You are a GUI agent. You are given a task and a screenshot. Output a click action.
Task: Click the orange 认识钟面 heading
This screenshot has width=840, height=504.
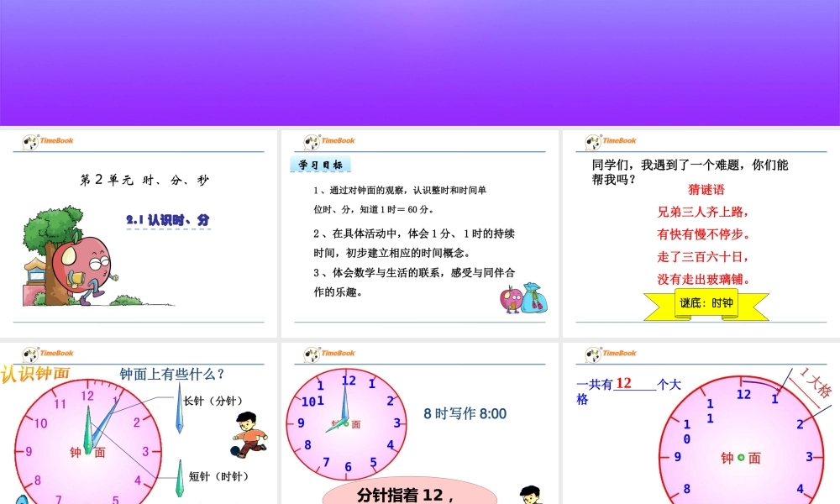(35, 374)
